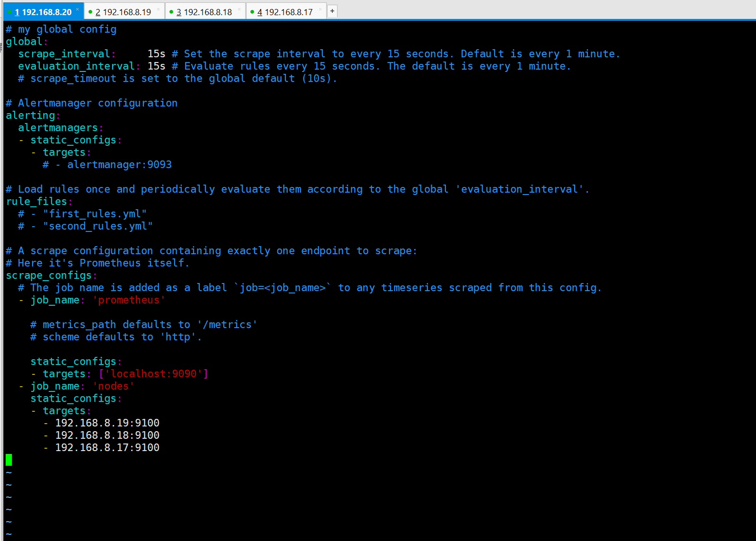Click the 'alertmanagers:' key line
The width and height of the screenshot is (756, 541).
61,128
